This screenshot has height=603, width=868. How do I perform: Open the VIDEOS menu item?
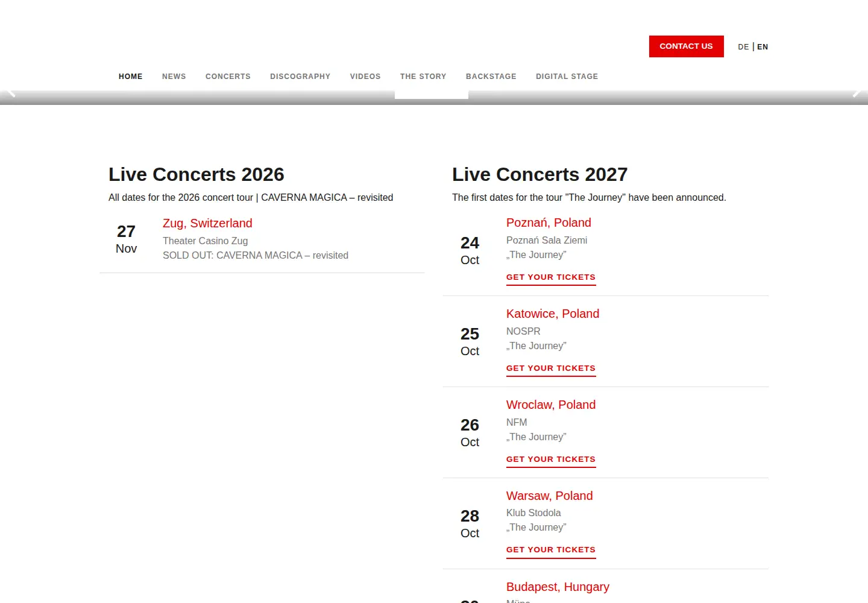tap(365, 77)
